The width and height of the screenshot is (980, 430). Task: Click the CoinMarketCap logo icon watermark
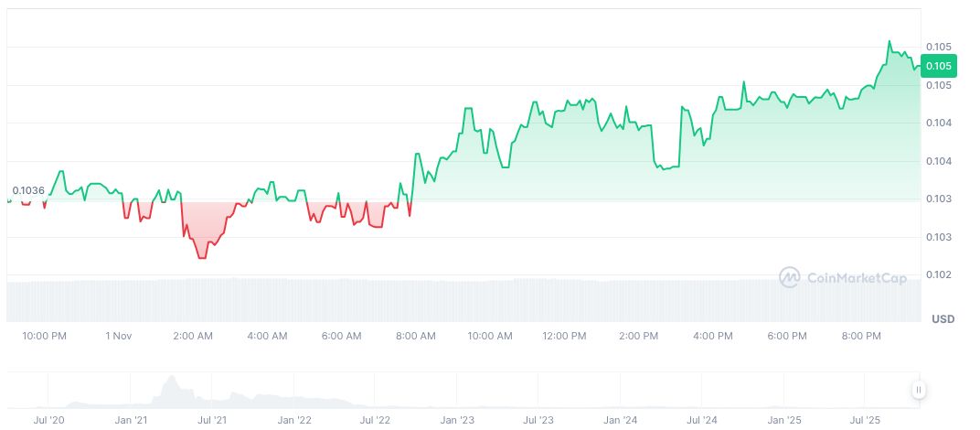[790, 277]
